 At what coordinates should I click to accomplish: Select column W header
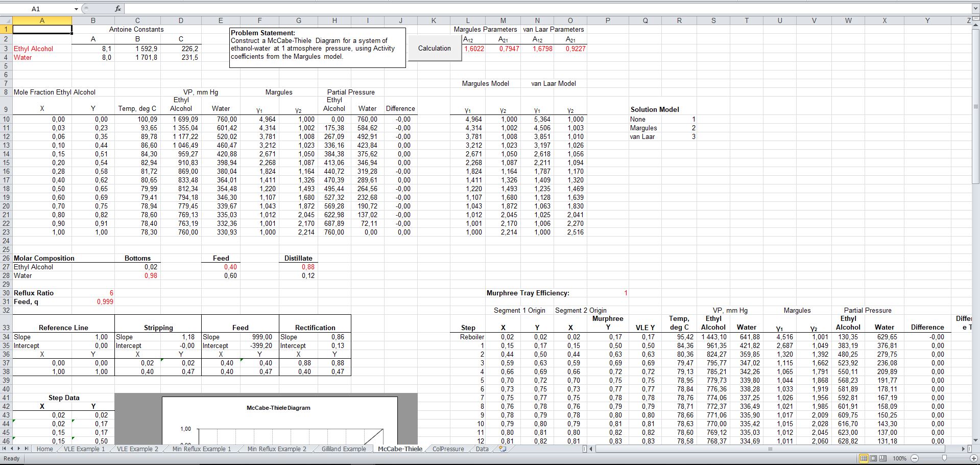848,20
